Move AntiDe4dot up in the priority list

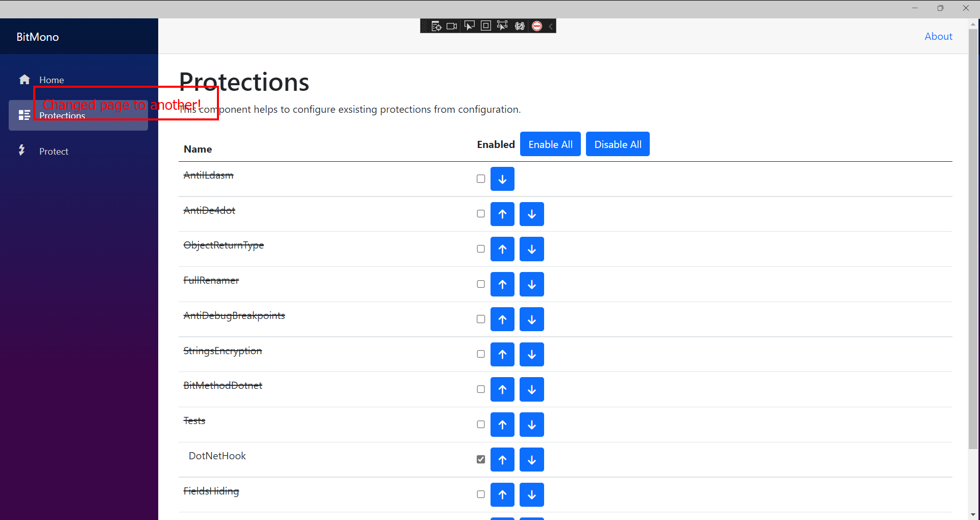pyautogui.click(x=502, y=214)
